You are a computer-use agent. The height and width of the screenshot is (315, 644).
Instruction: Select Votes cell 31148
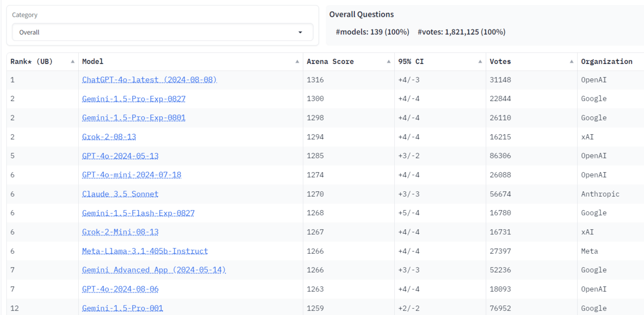pos(531,80)
